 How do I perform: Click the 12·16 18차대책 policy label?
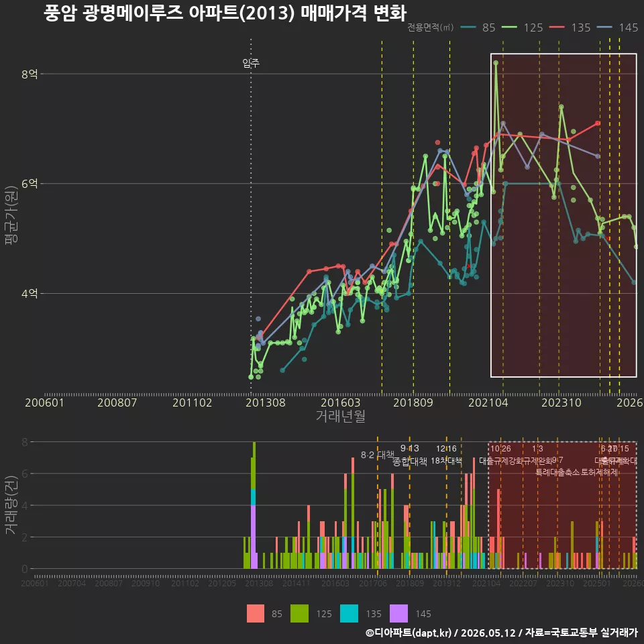point(447,455)
